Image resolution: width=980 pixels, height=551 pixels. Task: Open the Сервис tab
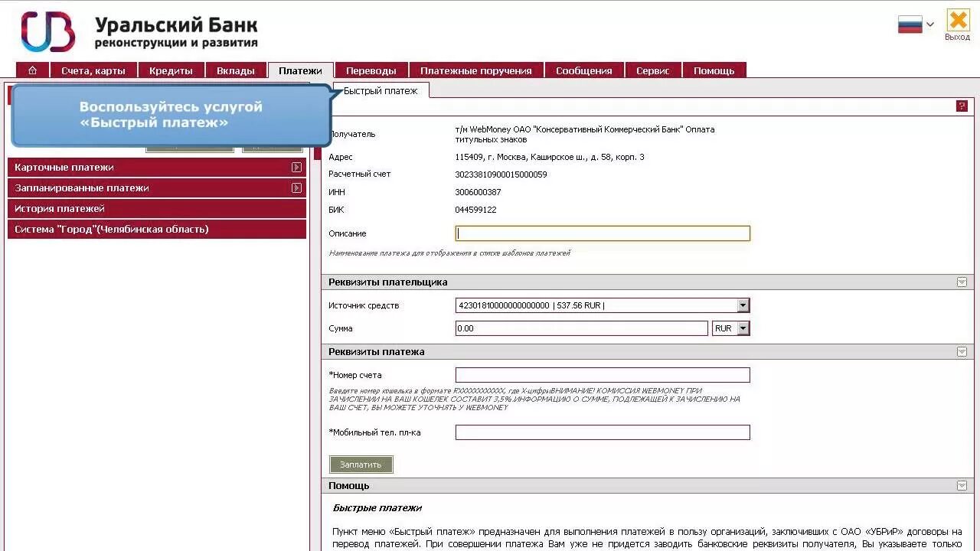point(653,70)
